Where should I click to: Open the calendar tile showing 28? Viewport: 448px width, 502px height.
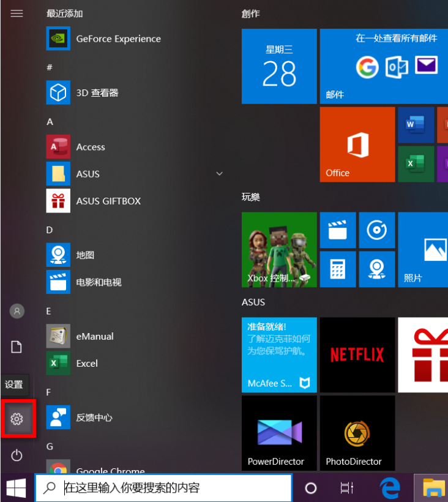click(x=279, y=66)
